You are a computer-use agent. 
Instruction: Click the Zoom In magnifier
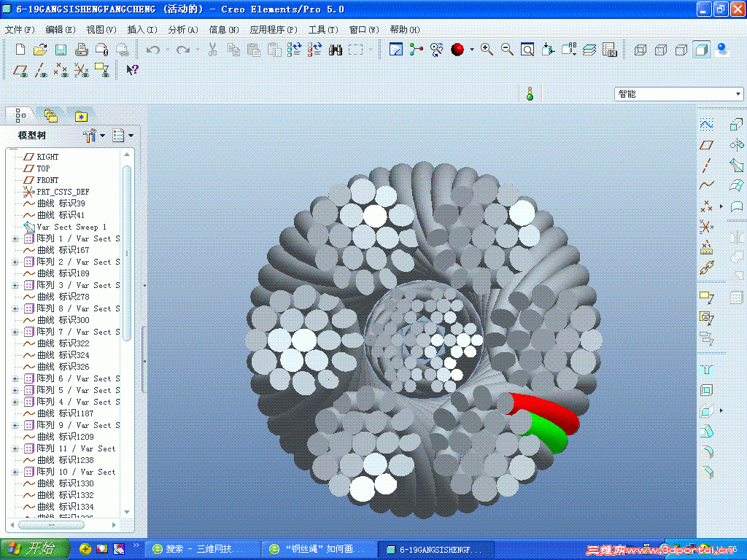point(487,49)
